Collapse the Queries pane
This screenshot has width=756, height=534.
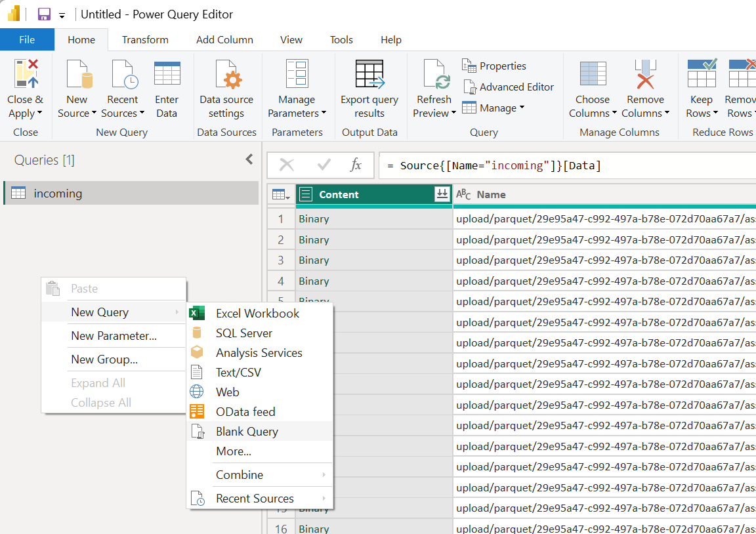(x=249, y=159)
